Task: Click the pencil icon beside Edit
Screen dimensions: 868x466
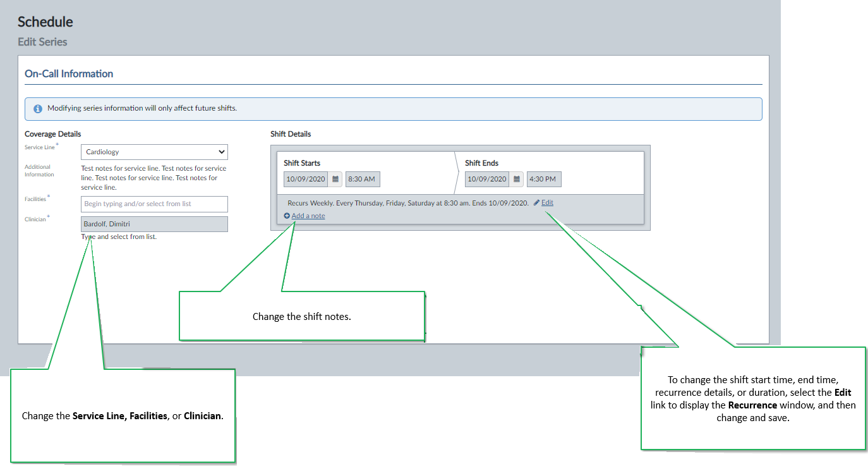Action: click(x=537, y=203)
